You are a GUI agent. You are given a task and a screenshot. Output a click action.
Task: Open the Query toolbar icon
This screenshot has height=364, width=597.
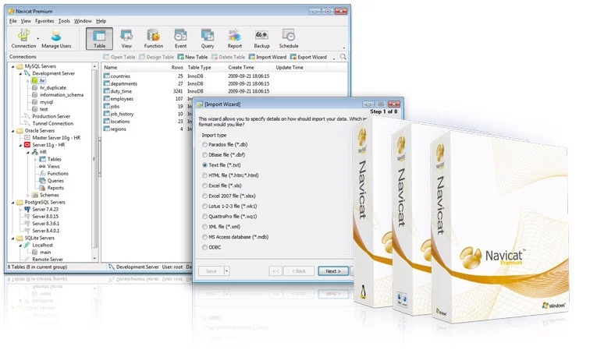pos(208,38)
